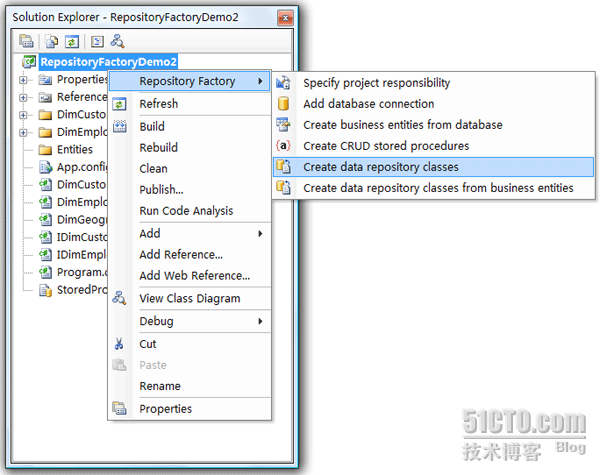Click the Specify project responsibility icon
The height and width of the screenshot is (475, 600).
283,83
